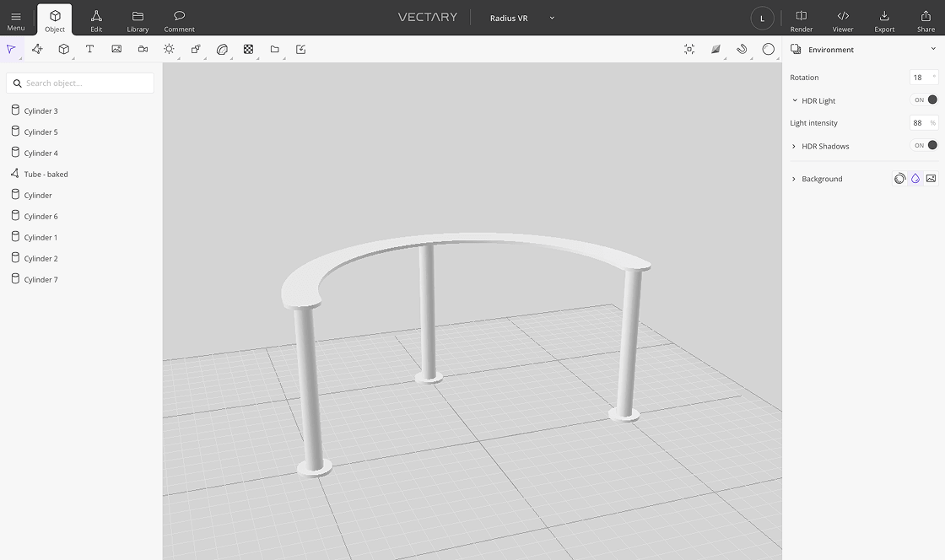Open the cube primitives tool
The height and width of the screenshot is (560, 945).
click(64, 50)
